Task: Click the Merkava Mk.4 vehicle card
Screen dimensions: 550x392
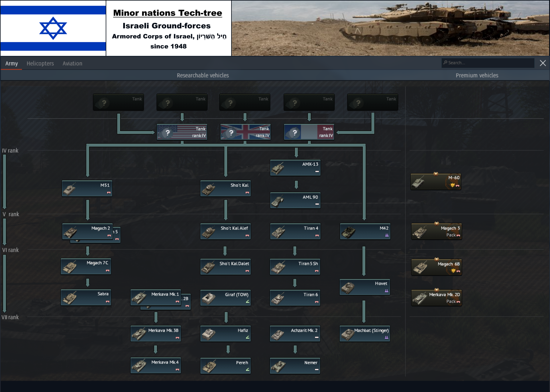Action: point(156,366)
